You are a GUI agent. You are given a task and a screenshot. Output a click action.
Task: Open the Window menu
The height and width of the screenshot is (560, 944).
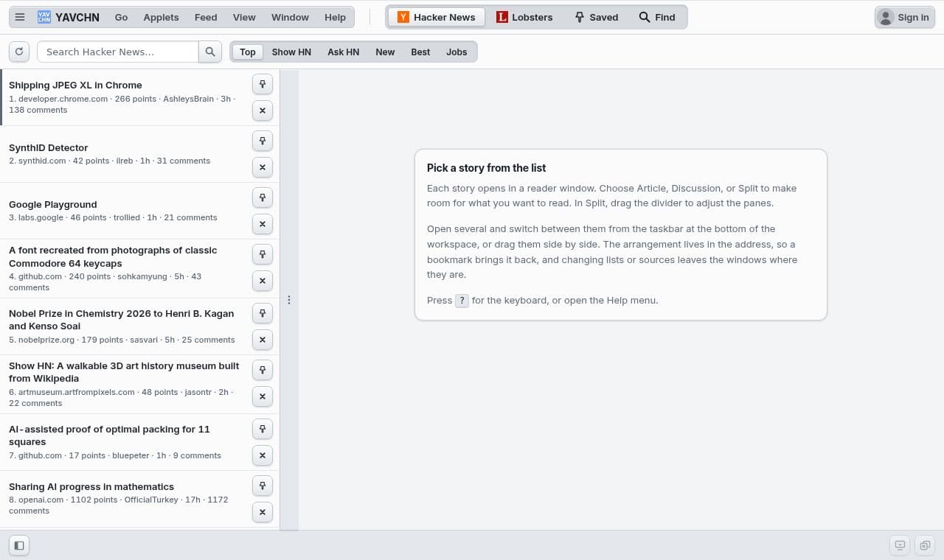(x=290, y=17)
